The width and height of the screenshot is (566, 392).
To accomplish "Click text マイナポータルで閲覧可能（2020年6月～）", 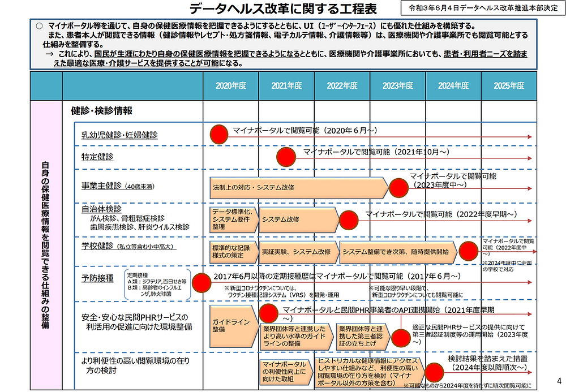I will 305,130.
